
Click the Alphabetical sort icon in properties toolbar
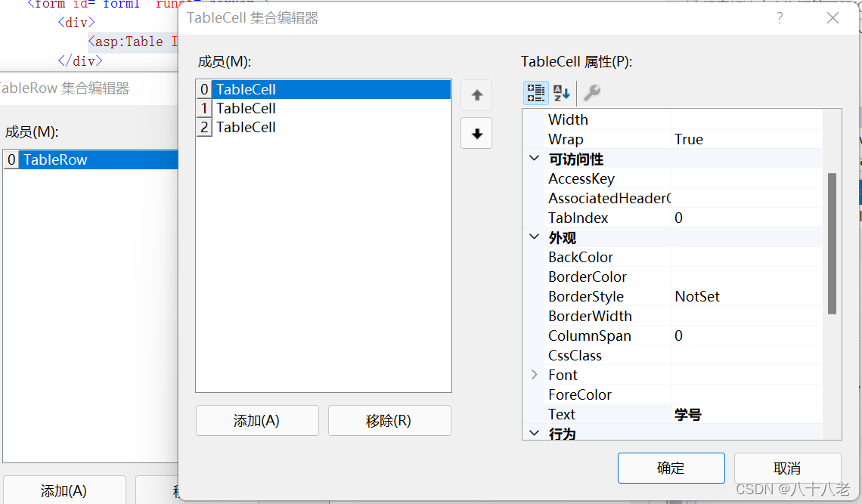coord(561,92)
